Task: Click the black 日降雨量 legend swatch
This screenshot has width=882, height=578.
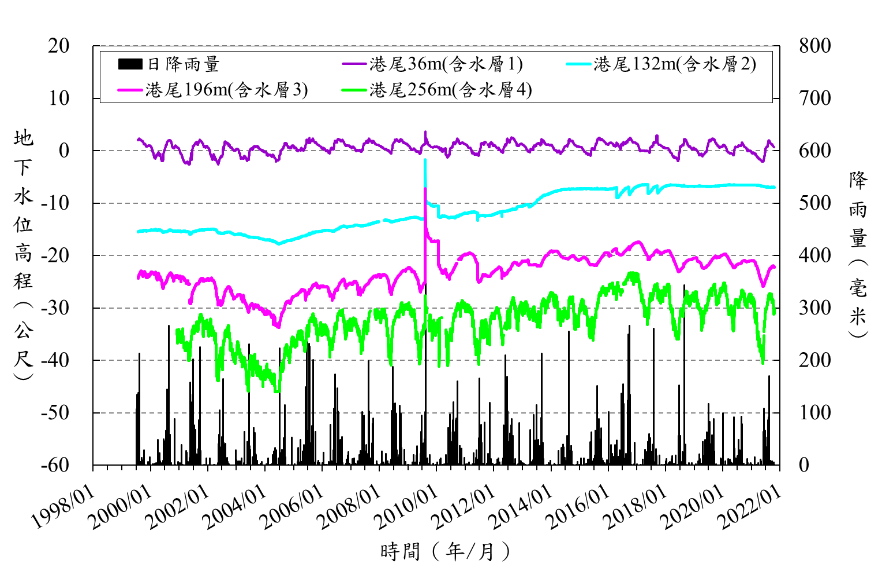Action: click(130, 65)
